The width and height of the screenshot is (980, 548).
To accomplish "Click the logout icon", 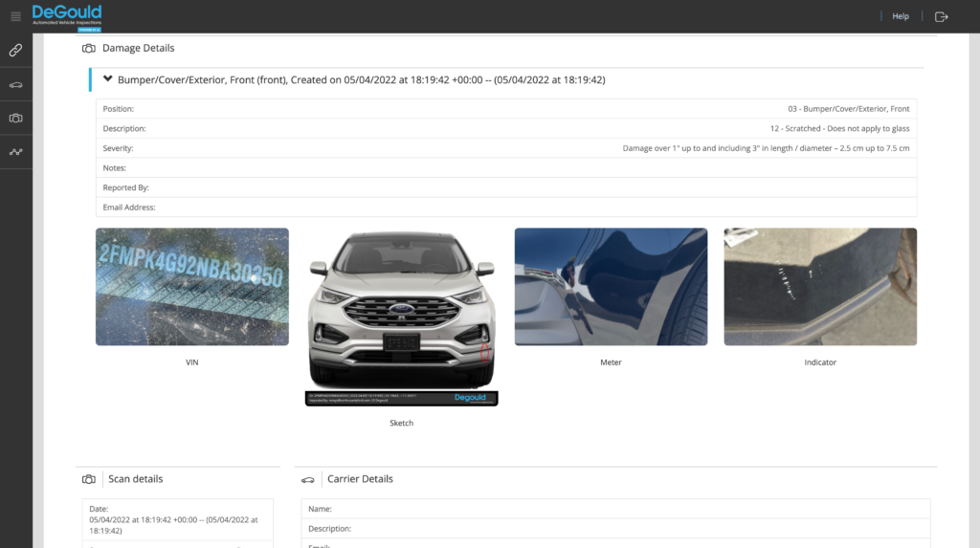I will 942,17.
